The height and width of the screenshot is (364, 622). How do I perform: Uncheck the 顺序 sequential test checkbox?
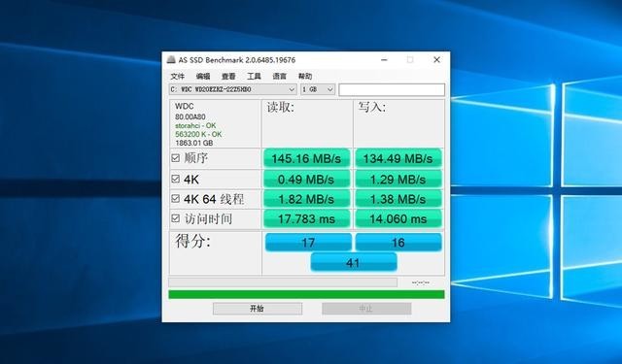click(x=175, y=158)
